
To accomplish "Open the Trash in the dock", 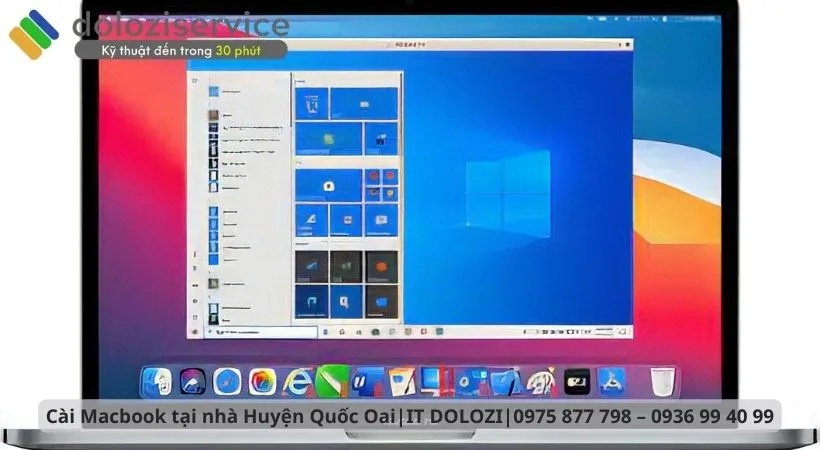I will tap(663, 381).
